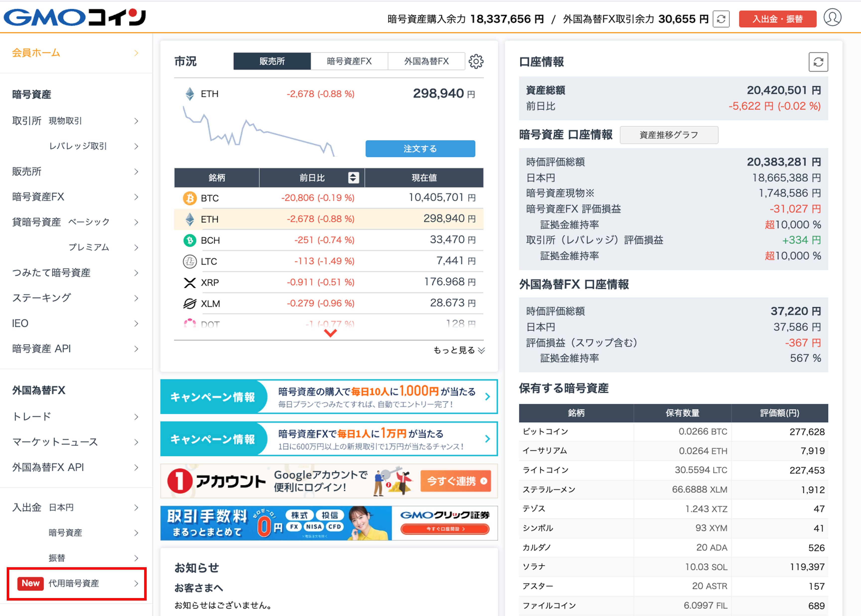
Task: Click the ETH icon in the table row
Action: [190, 219]
